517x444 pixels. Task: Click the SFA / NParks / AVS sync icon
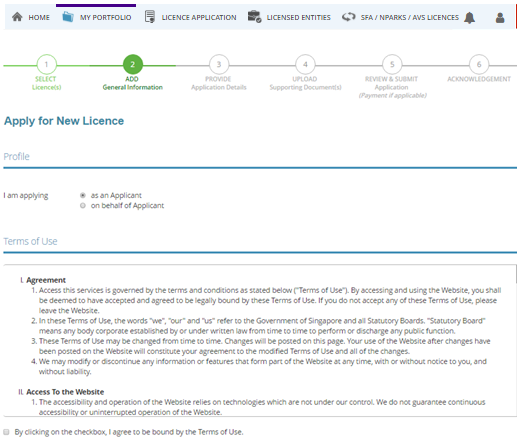(349, 17)
